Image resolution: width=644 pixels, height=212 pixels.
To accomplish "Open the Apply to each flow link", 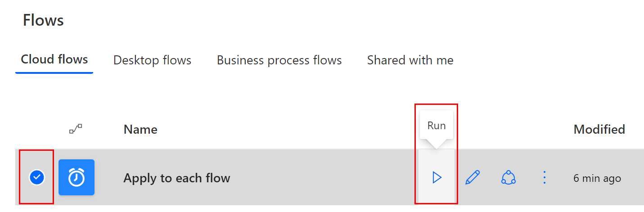I will point(177,178).
